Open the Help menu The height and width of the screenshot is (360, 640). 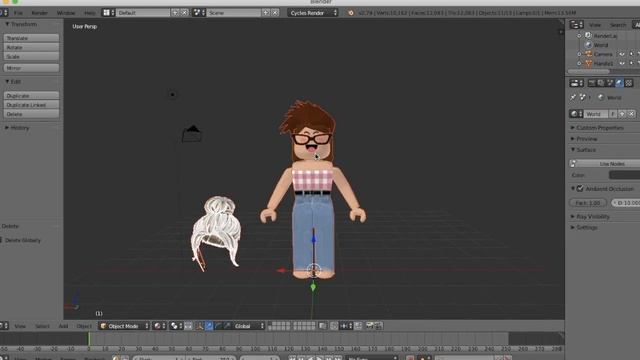coord(89,13)
